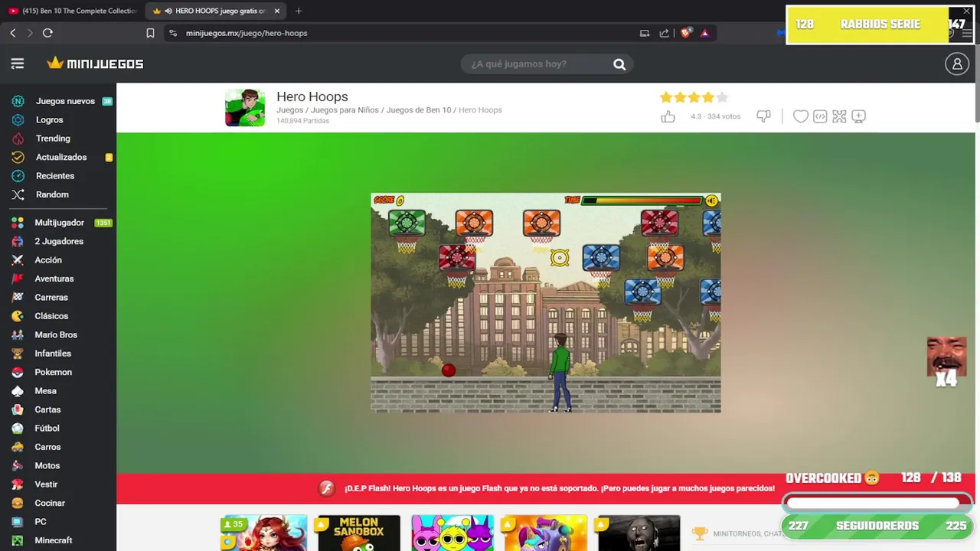Close the HERO HOOPS tab
The height and width of the screenshot is (551, 980).
(277, 11)
